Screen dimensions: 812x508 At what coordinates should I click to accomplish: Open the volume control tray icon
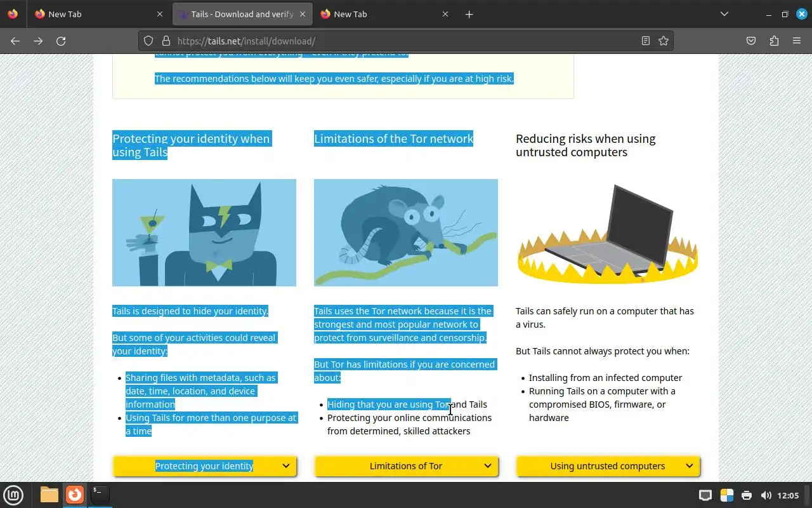766,495
